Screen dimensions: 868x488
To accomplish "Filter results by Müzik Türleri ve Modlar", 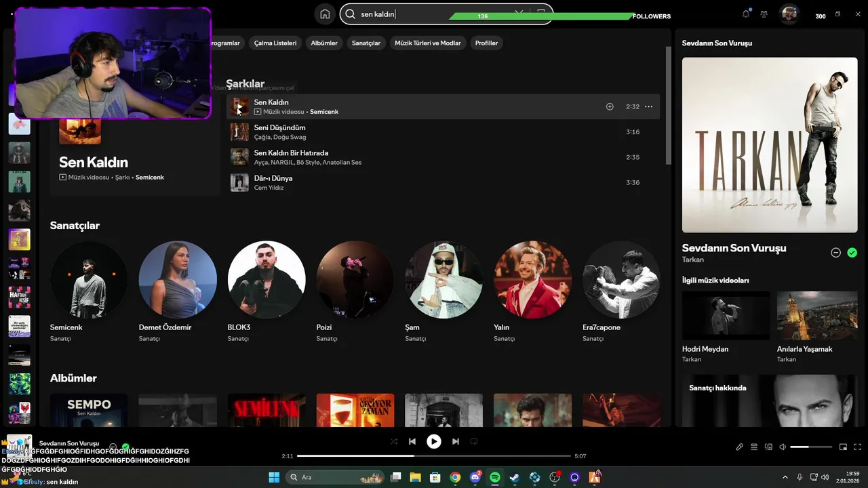I will click(x=428, y=43).
